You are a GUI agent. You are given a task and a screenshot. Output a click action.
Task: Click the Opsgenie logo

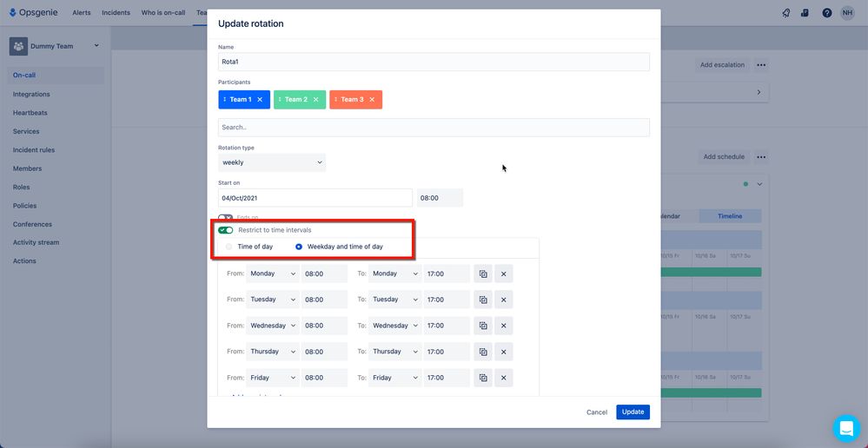34,12
